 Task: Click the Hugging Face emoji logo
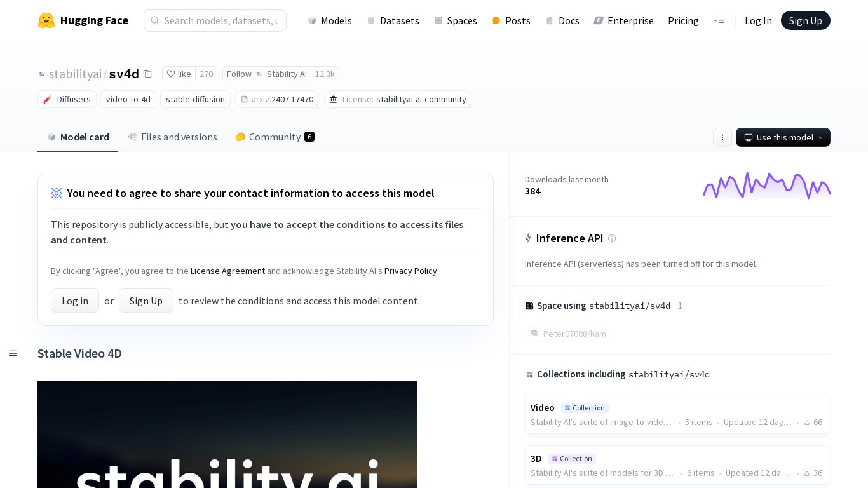[x=46, y=20]
